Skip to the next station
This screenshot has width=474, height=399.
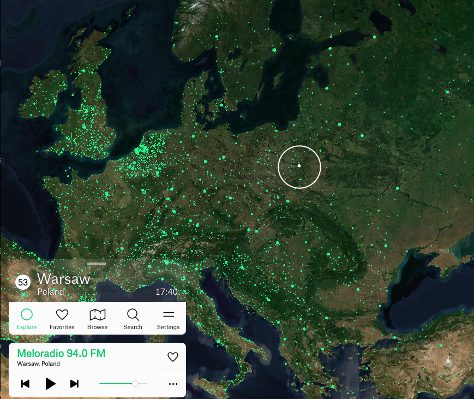[x=74, y=384]
